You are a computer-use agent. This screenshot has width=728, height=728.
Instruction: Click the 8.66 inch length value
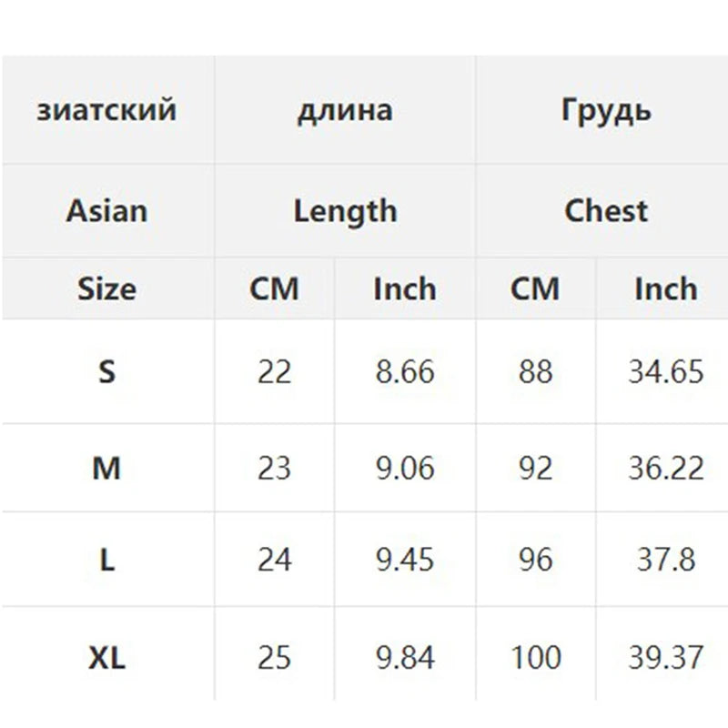coord(405,371)
